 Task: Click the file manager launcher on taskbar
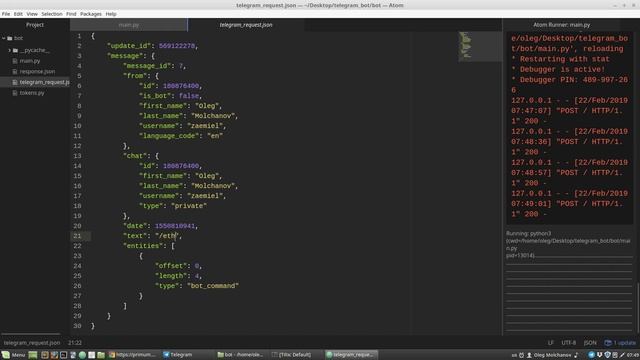point(101,355)
